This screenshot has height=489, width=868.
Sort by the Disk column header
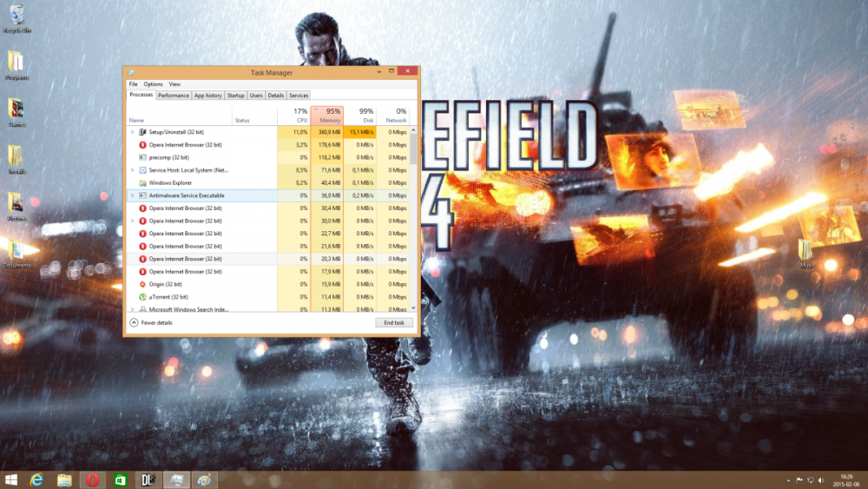pos(360,116)
